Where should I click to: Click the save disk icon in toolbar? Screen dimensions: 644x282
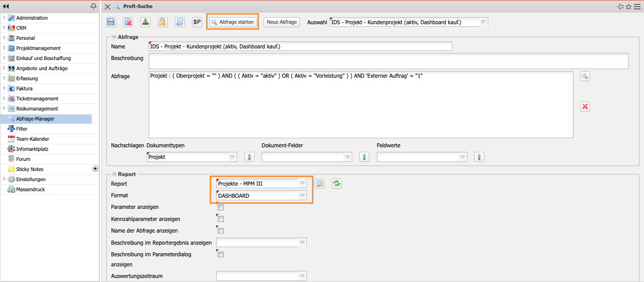pyautogui.click(x=111, y=22)
